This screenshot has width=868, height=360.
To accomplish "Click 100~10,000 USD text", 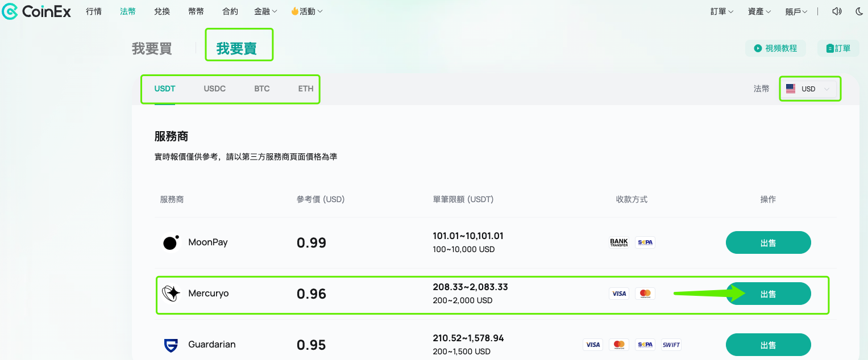I will pos(464,249).
